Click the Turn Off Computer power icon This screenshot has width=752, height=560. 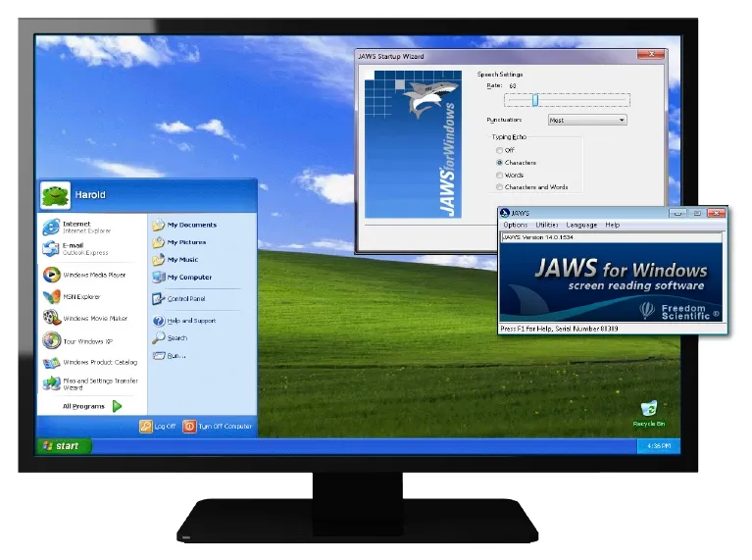point(189,426)
